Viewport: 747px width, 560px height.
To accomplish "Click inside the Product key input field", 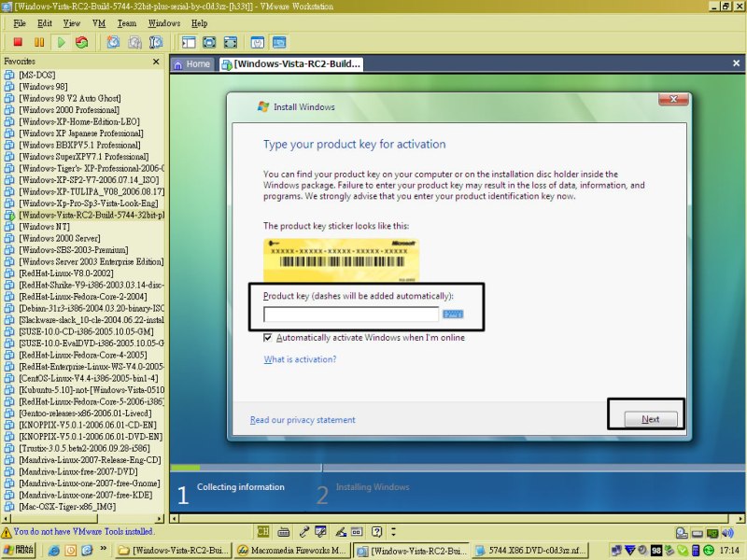I will click(x=351, y=315).
